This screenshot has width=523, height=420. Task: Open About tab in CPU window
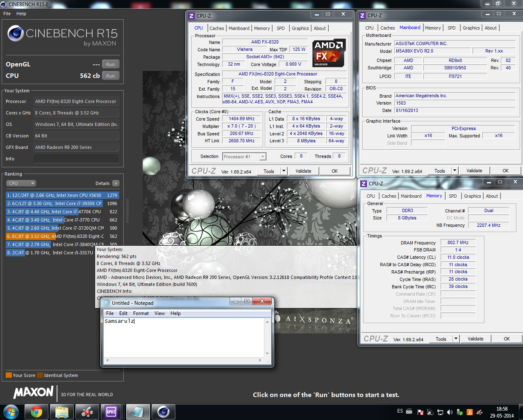click(320, 28)
